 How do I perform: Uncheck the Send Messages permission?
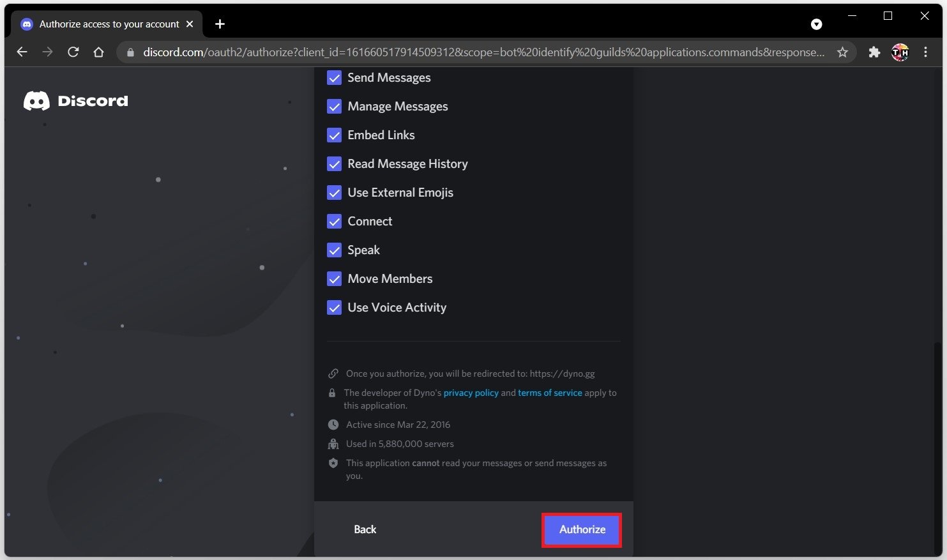(x=334, y=77)
